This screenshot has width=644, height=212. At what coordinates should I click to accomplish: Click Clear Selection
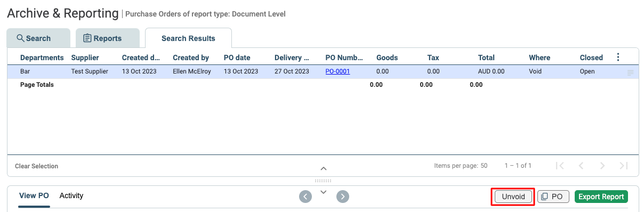pos(36,166)
